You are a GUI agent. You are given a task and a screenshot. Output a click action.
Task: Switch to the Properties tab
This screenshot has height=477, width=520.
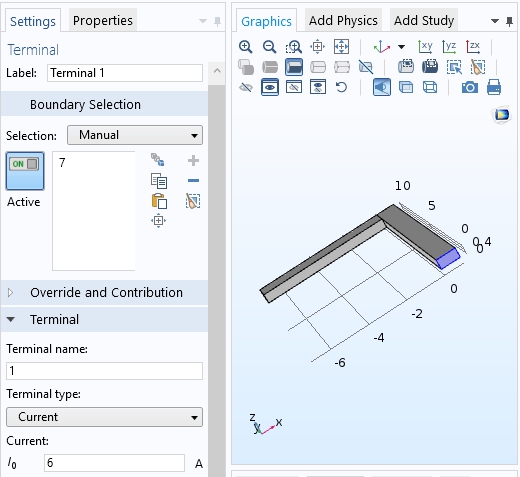103,21
